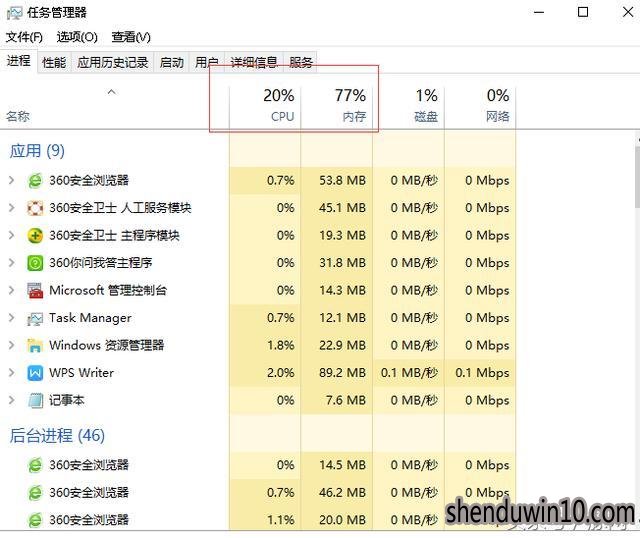
Task: Click the WPS Writer icon
Action: coord(35,373)
